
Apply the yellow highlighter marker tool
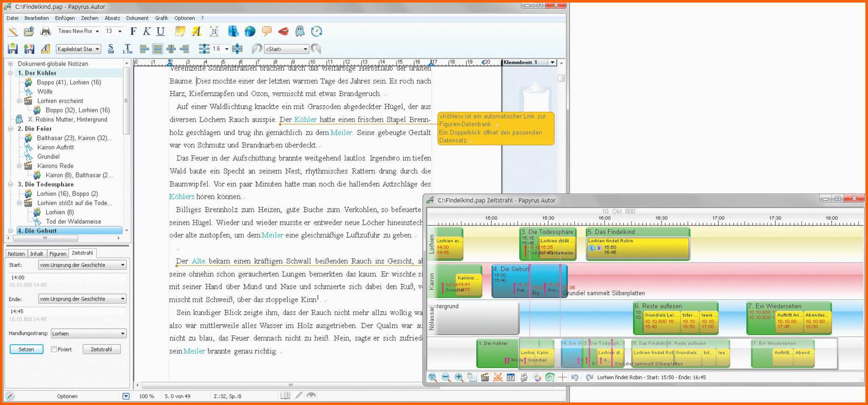pos(197,31)
